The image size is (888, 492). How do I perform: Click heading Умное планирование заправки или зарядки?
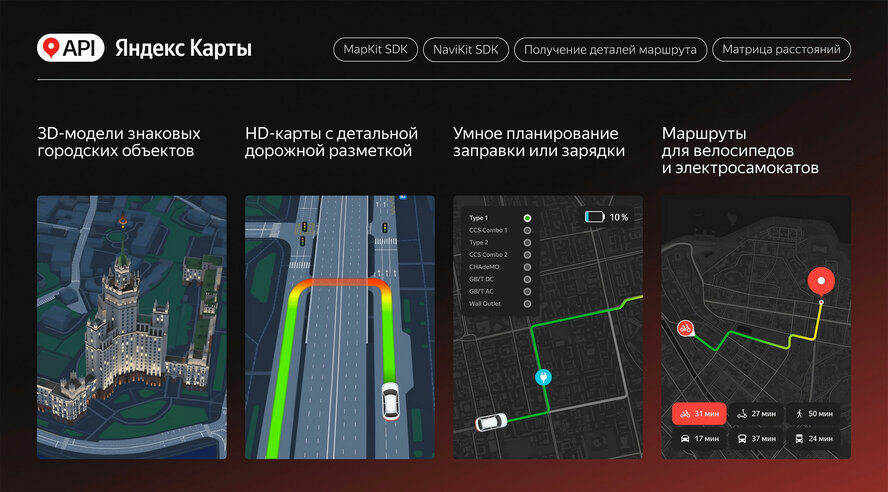539,142
